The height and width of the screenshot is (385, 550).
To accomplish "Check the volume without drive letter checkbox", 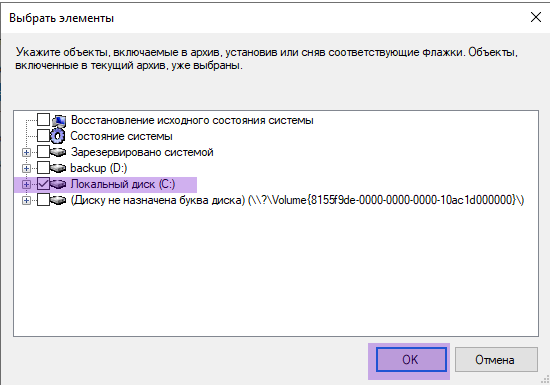I will tap(43, 200).
